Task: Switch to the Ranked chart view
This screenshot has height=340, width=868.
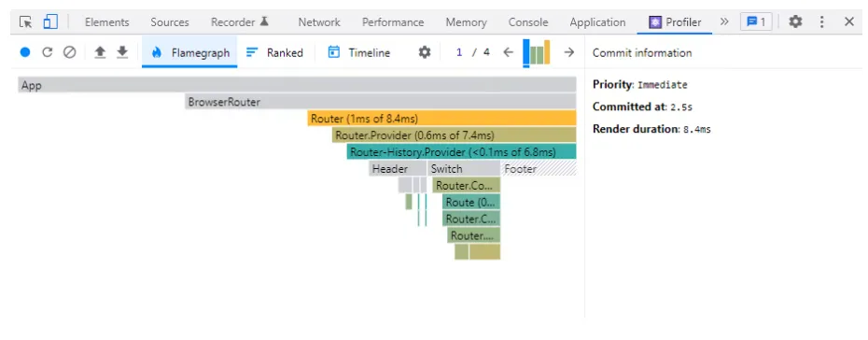Action: pos(275,52)
